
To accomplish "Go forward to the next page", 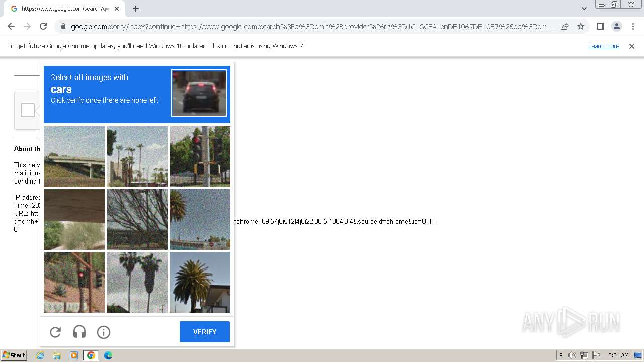I will pos(27,26).
